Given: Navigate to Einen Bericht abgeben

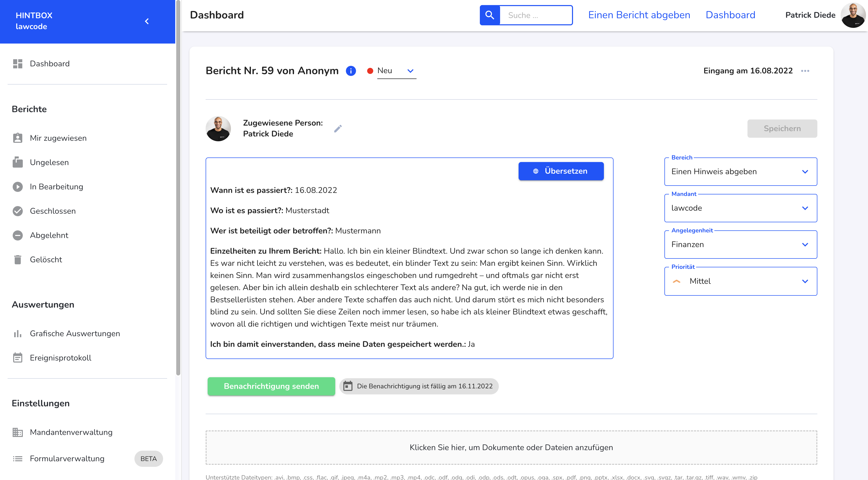Looking at the screenshot, I should (x=639, y=15).
